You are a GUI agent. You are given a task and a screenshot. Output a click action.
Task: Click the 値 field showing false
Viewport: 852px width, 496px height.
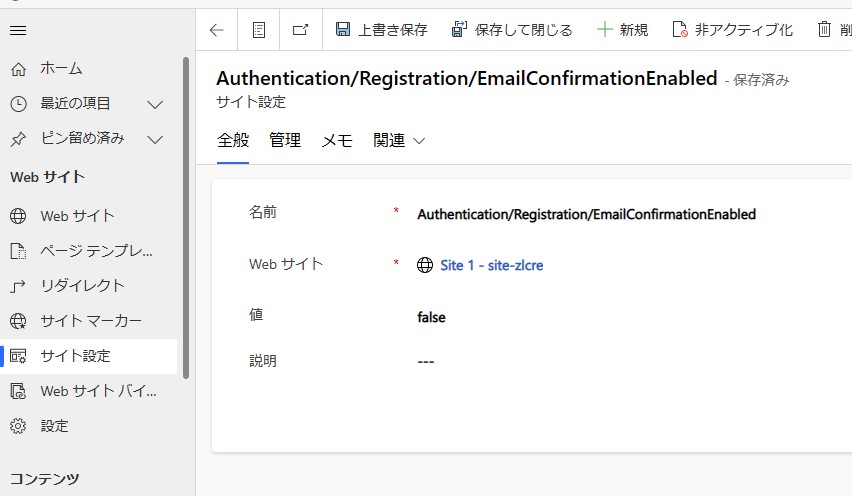point(600,317)
